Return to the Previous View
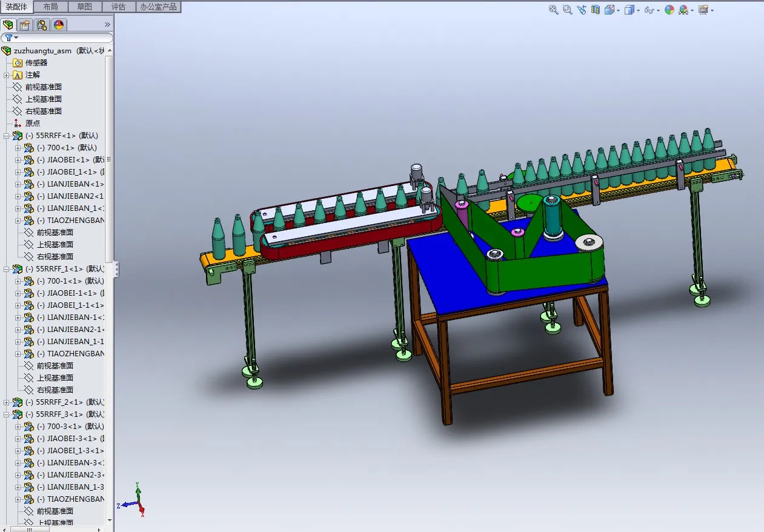The height and width of the screenshot is (532, 764). 582,10
